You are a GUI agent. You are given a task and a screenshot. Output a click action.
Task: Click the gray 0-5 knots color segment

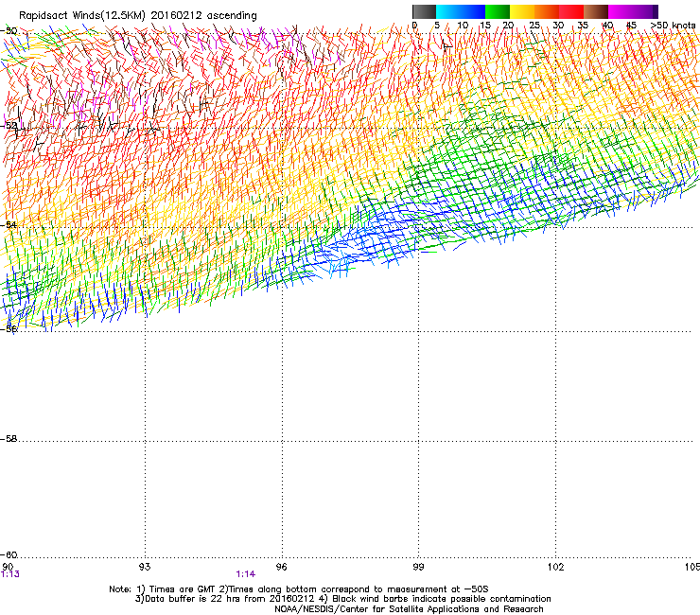[424, 11]
